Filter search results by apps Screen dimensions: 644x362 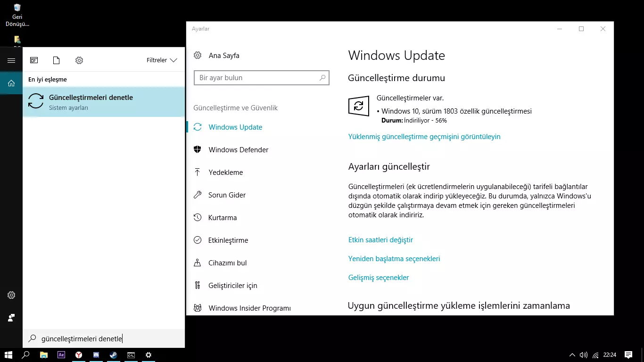34,60
